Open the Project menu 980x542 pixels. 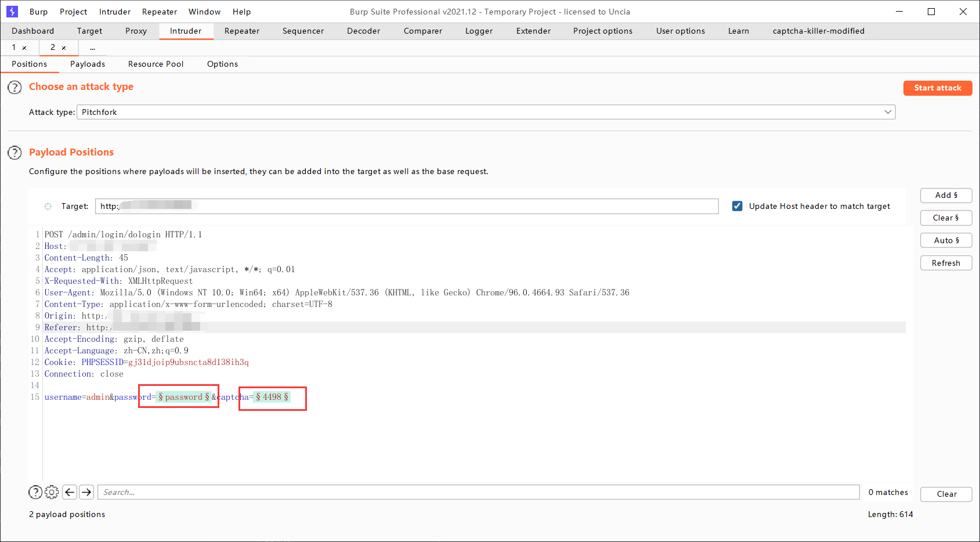(x=74, y=12)
